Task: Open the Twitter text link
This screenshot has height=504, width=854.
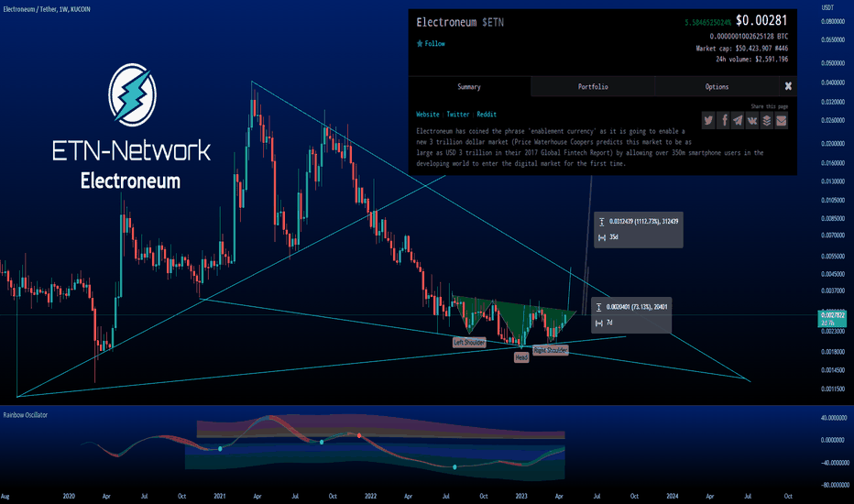Action: pyautogui.click(x=458, y=115)
